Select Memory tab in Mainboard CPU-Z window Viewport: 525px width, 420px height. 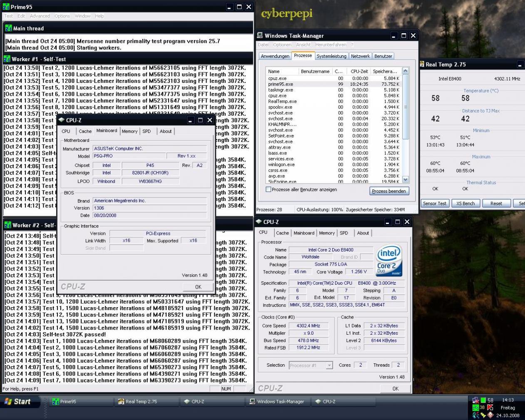129,131
